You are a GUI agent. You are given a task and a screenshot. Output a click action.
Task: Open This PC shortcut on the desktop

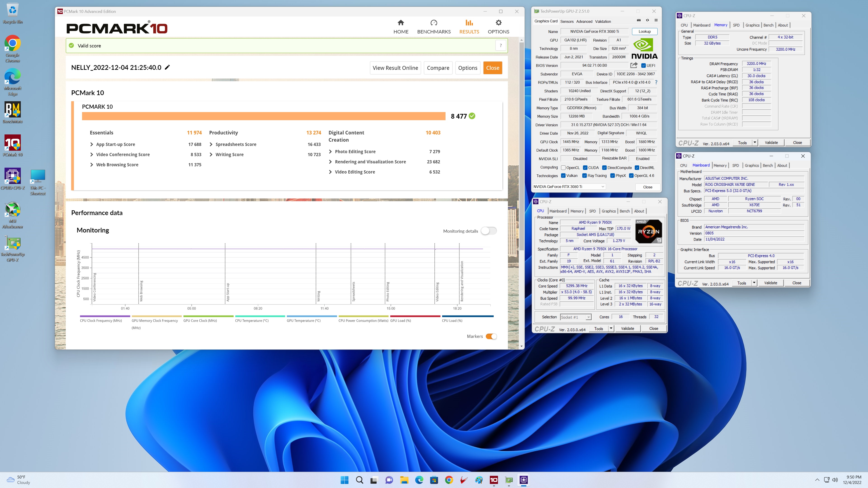[x=37, y=182]
